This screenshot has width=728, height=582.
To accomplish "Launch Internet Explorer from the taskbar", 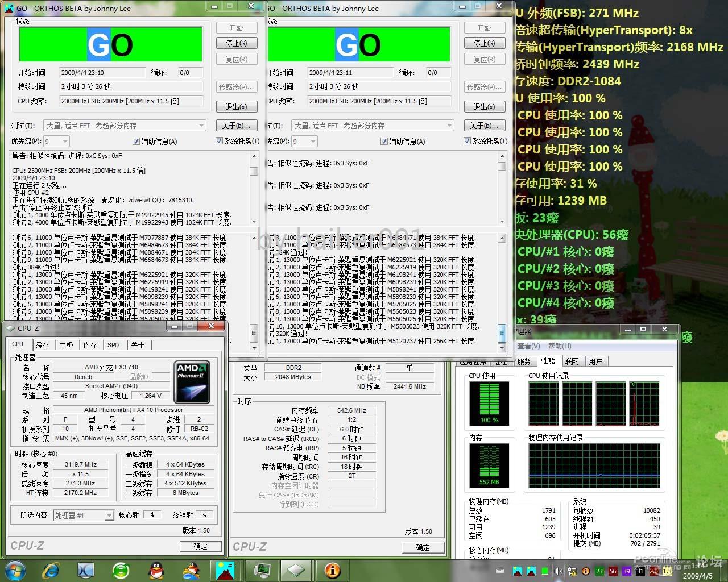I will click(51, 569).
